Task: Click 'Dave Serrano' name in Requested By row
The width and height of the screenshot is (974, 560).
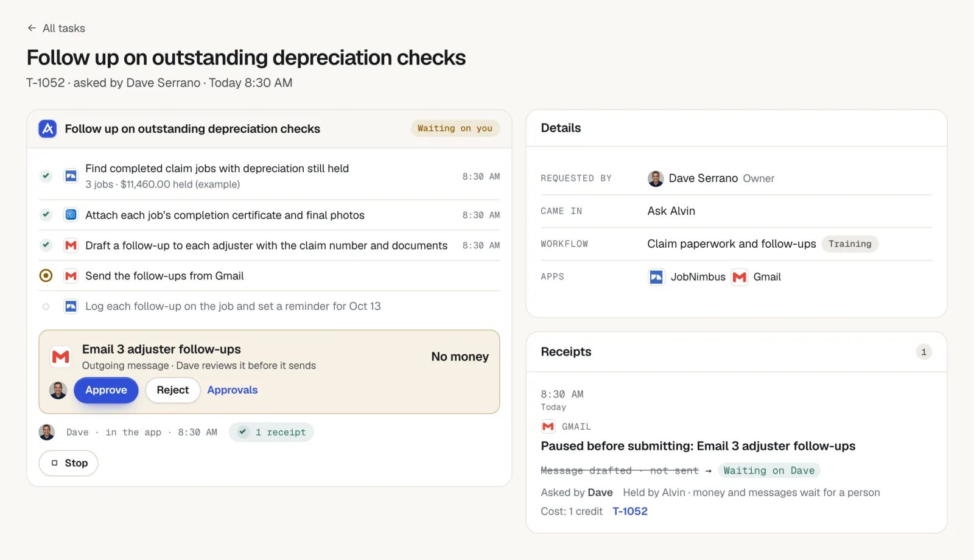Action: (703, 178)
